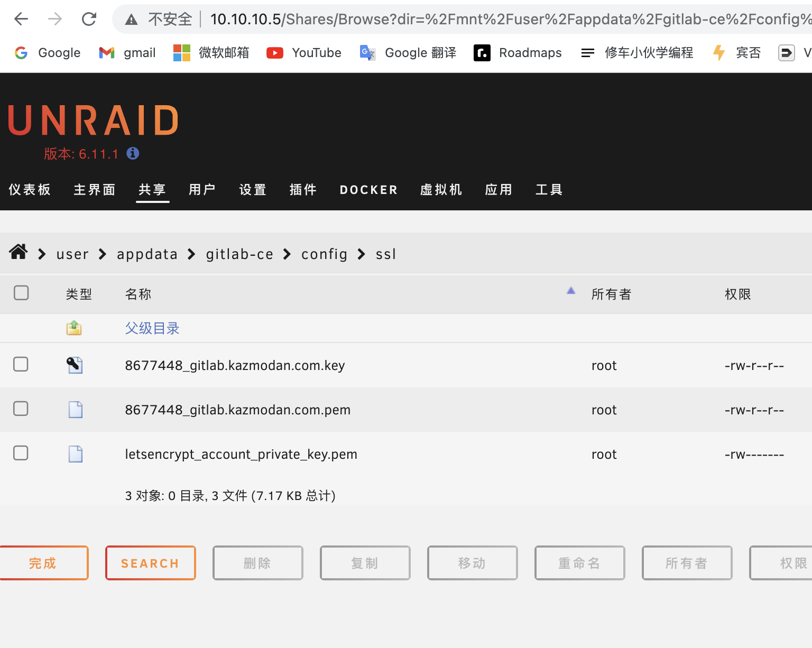Open the 仪表板 dashboard tab
This screenshot has width=812, height=648.
coord(30,189)
